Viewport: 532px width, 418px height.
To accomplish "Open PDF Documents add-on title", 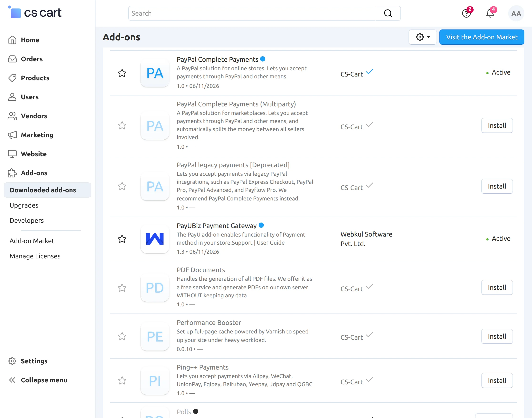I will click(201, 270).
